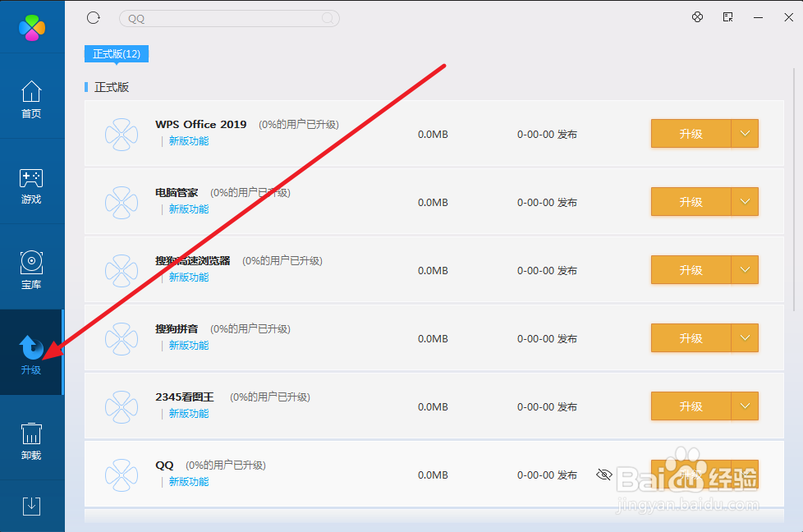The width and height of the screenshot is (803, 532).
Task: Click the WPS Office 2019 title text
Action: (200, 125)
